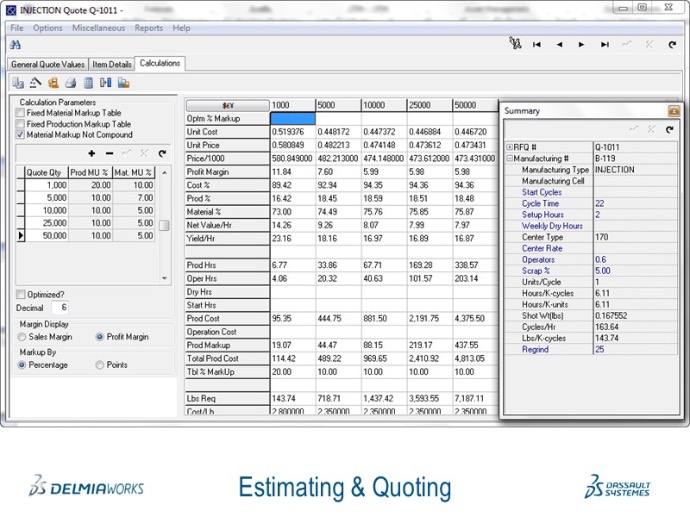Screen dimensions: 690x517
Task: Uncheck Material Markup Not Compound
Action: [20, 134]
